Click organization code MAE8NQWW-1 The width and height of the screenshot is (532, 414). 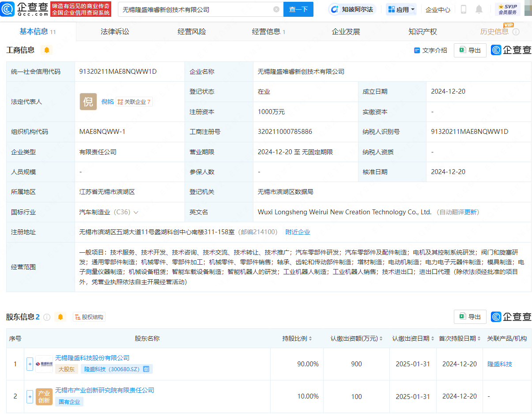pos(102,132)
